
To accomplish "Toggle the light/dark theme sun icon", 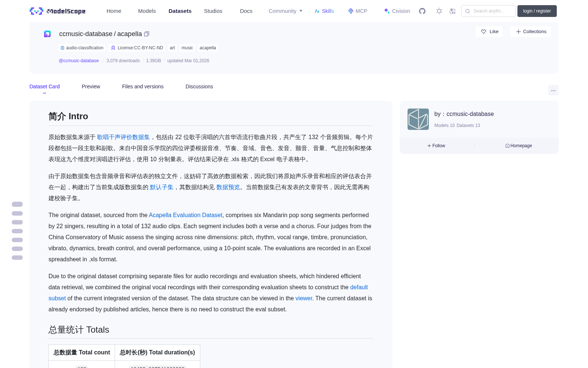I will click(439, 11).
